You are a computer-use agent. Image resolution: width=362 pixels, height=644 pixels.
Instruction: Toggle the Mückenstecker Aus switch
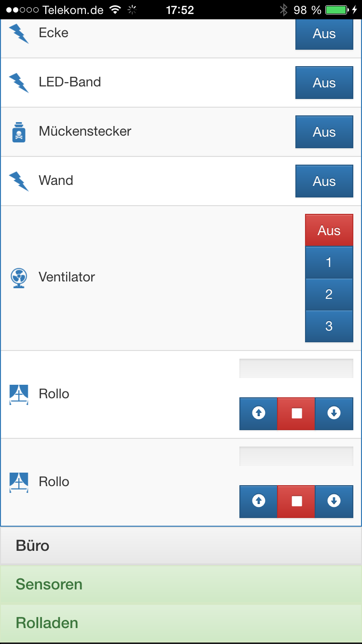click(324, 132)
